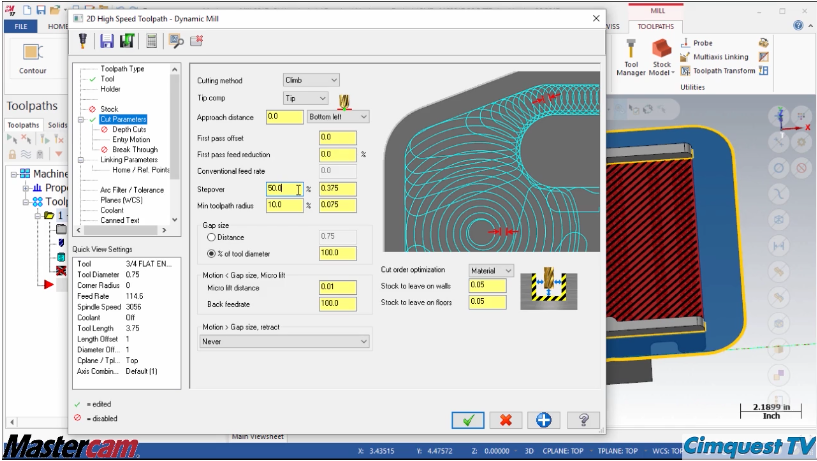Click the green checkmark OK button
The height and width of the screenshot is (461, 817).
tap(468, 420)
